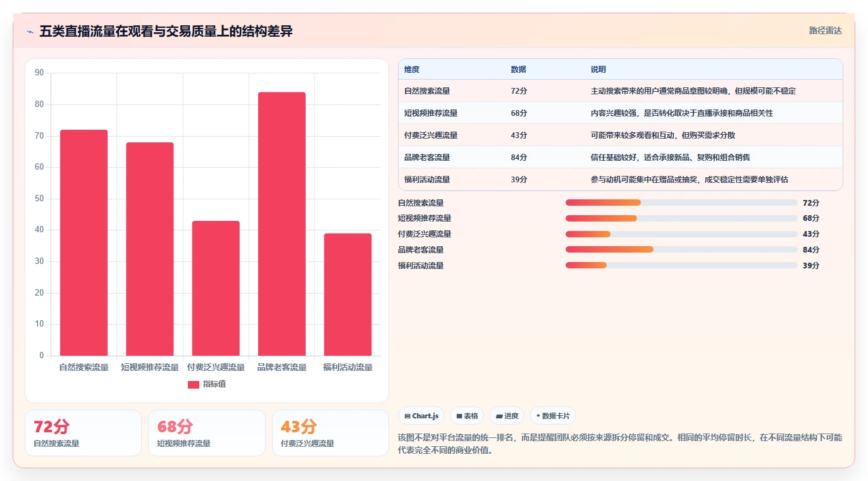Image resolution: width=868 pixels, height=481 pixels.
Task: Click the 72分 自然搜索流量 data card
Action: coord(83,433)
